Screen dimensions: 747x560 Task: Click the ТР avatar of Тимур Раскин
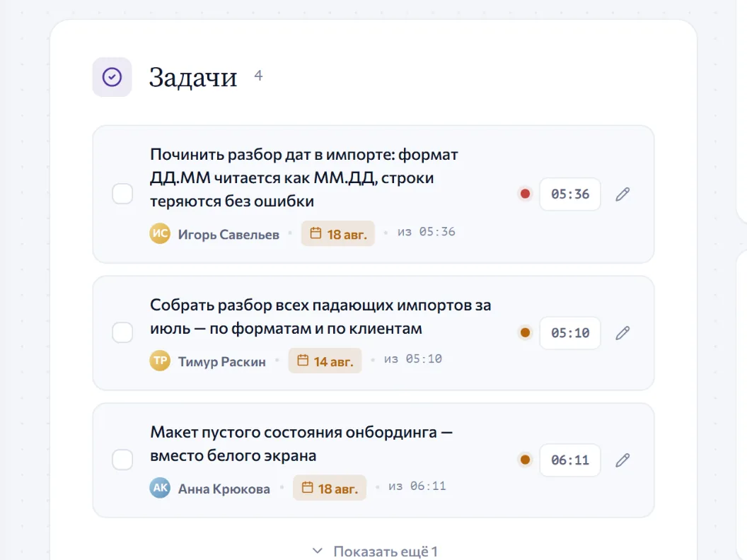(160, 361)
